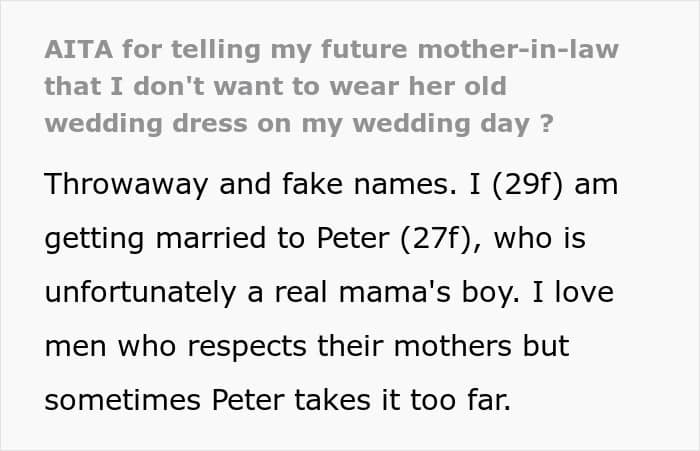Viewport: 700px width, 451px height.
Task: Click 'sometimes' starting the last line
Action: pyautogui.click(x=122, y=400)
